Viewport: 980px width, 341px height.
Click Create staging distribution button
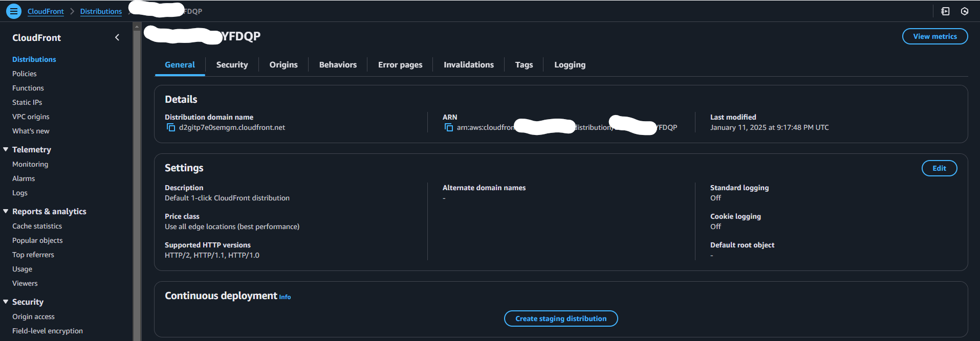pos(561,319)
